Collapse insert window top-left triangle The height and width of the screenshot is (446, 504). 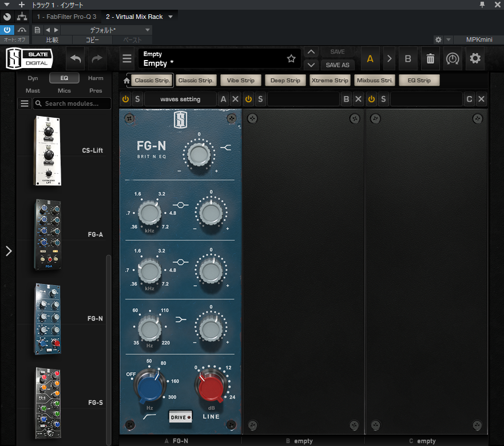coord(6,5)
